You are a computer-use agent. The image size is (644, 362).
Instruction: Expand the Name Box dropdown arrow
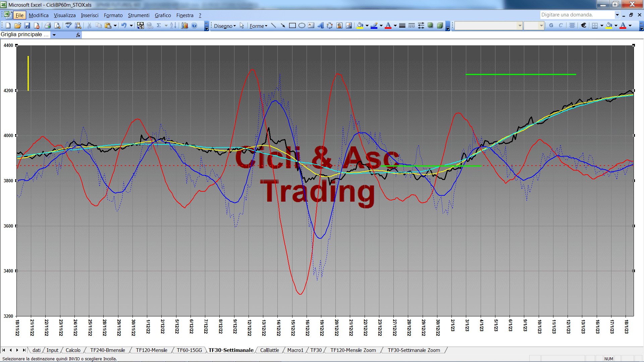[54, 35]
